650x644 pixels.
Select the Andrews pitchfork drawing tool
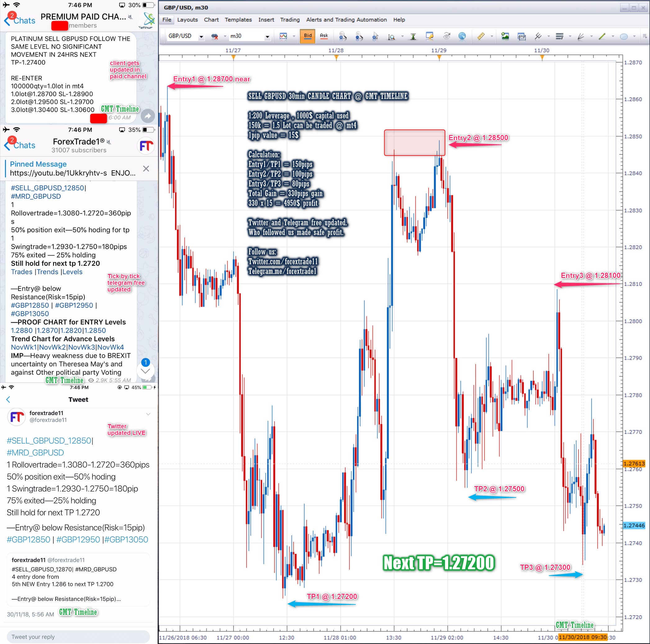point(538,36)
